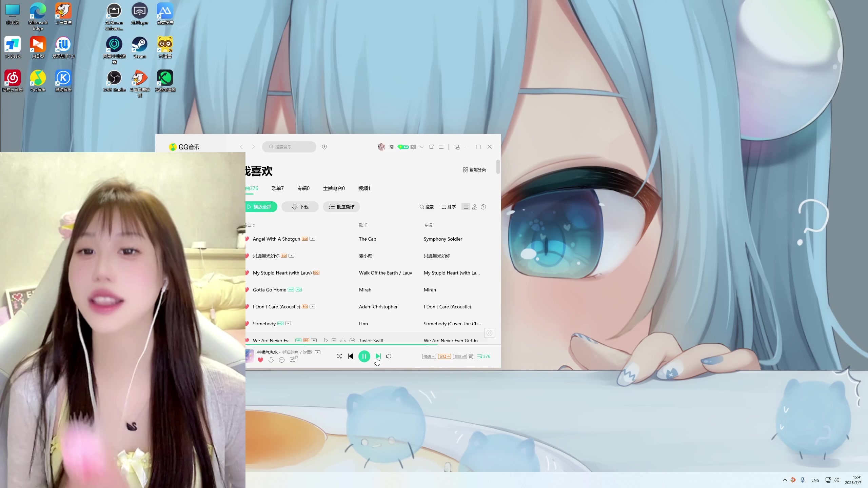Go back with the left navigation arrow
Image resolution: width=868 pixels, height=488 pixels.
(241, 147)
